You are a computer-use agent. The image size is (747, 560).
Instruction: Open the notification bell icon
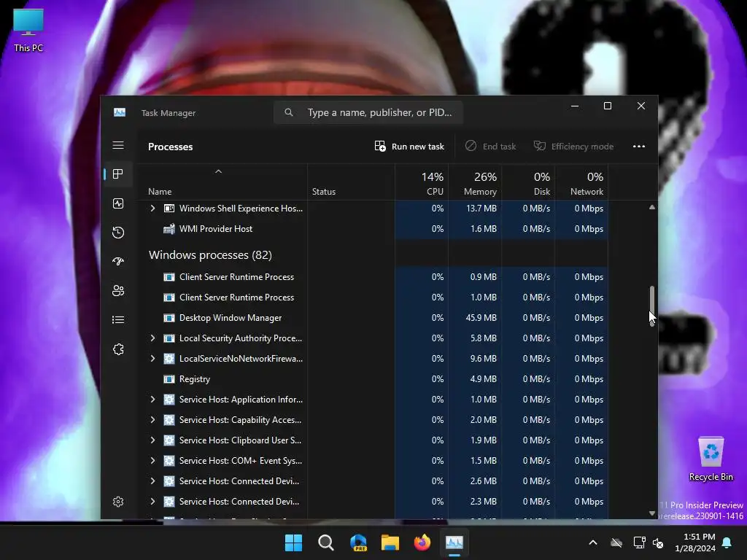point(727,542)
